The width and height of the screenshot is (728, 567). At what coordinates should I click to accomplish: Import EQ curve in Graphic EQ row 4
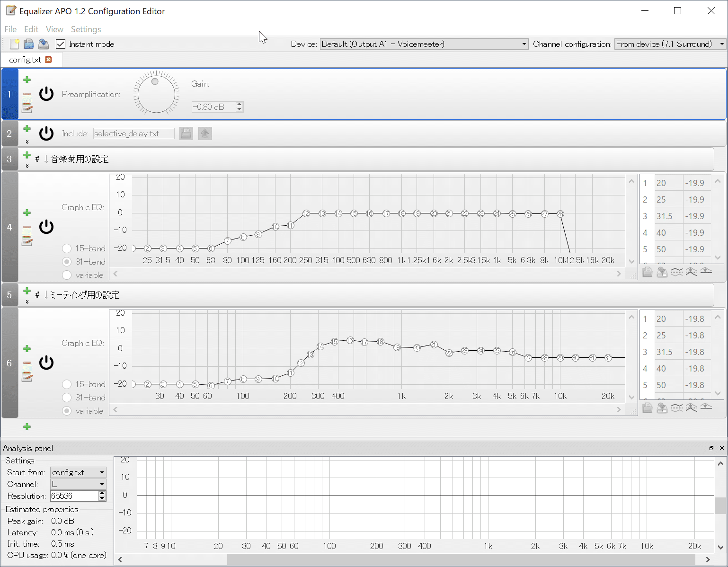click(x=648, y=272)
